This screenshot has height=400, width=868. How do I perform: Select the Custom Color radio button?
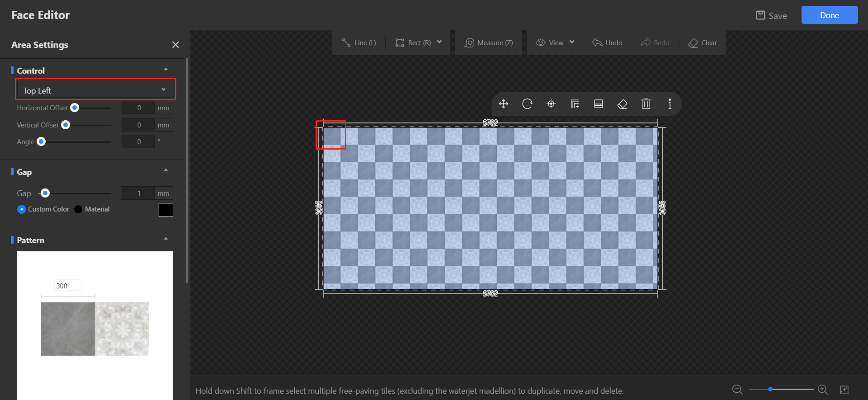22,209
